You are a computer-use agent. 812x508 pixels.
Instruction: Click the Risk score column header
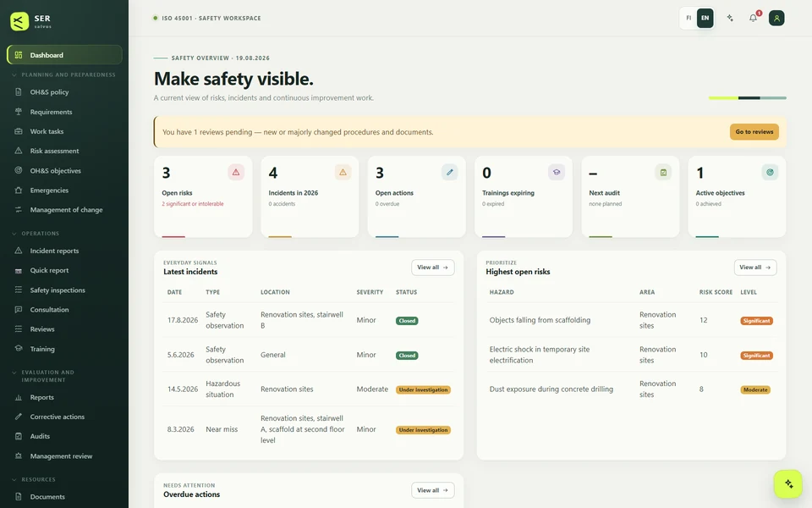tap(716, 292)
